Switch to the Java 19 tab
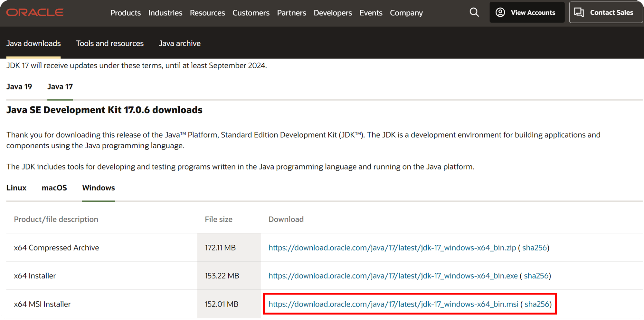 pyautogui.click(x=19, y=87)
